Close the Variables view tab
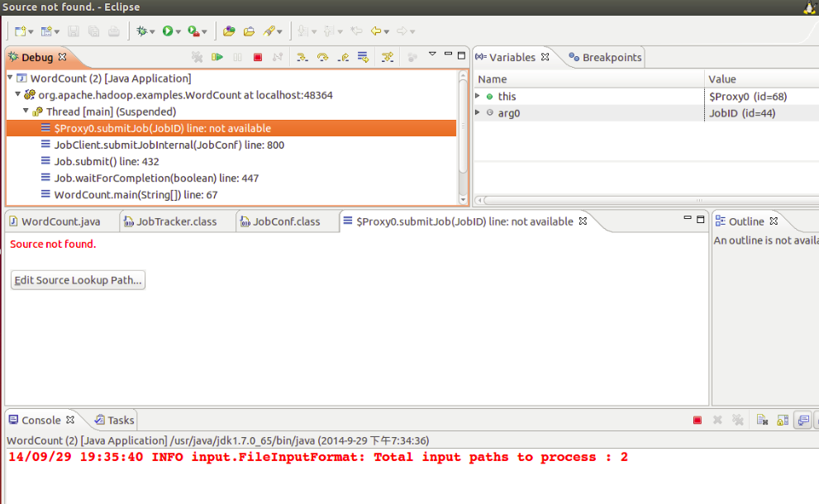Screen dimensions: 819x504 pyautogui.click(x=545, y=57)
